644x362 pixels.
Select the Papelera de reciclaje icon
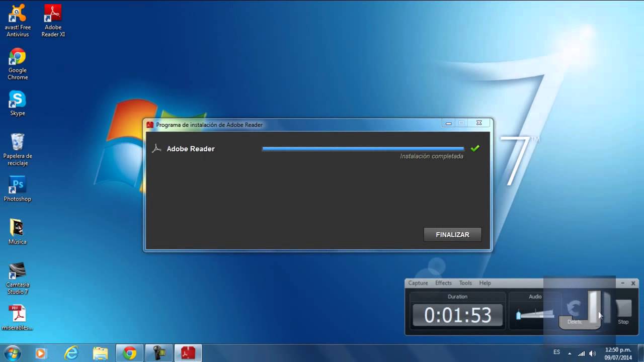tap(18, 149)
